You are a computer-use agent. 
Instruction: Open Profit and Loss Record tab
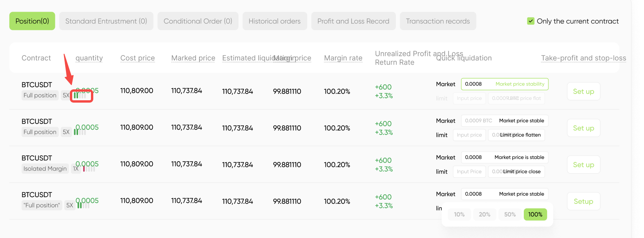coord(353,21)
